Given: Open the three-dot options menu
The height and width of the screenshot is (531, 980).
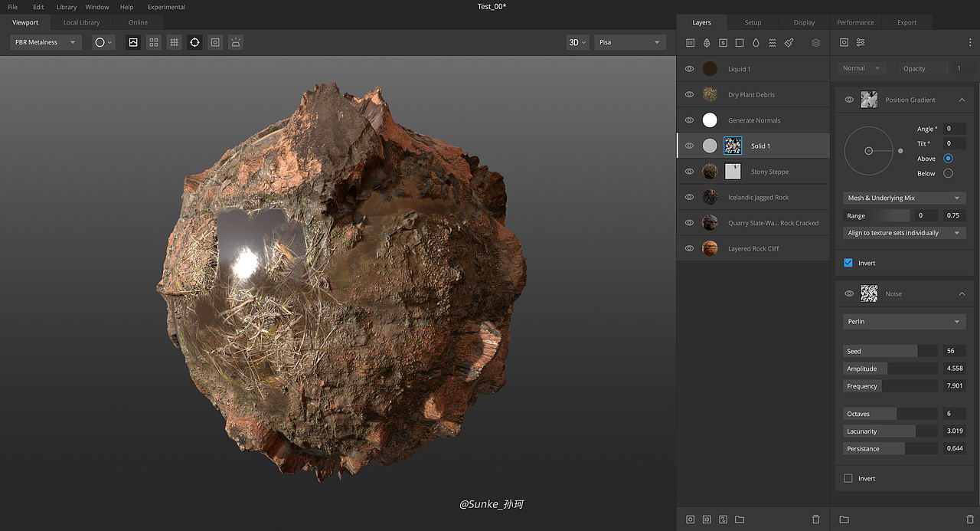Looking at the screenshot, I should click(x=971, y=43).
